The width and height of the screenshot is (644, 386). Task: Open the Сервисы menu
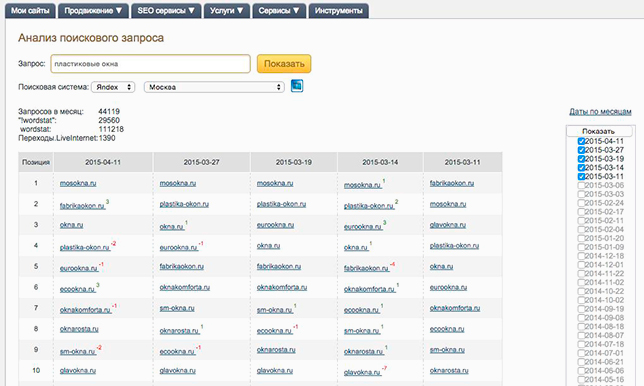(x=279, y=11)
